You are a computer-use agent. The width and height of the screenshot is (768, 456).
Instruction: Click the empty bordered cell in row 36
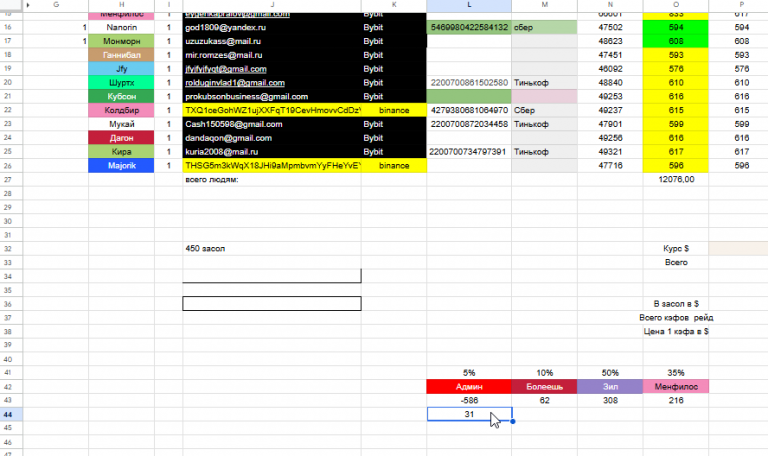[272, 304]
